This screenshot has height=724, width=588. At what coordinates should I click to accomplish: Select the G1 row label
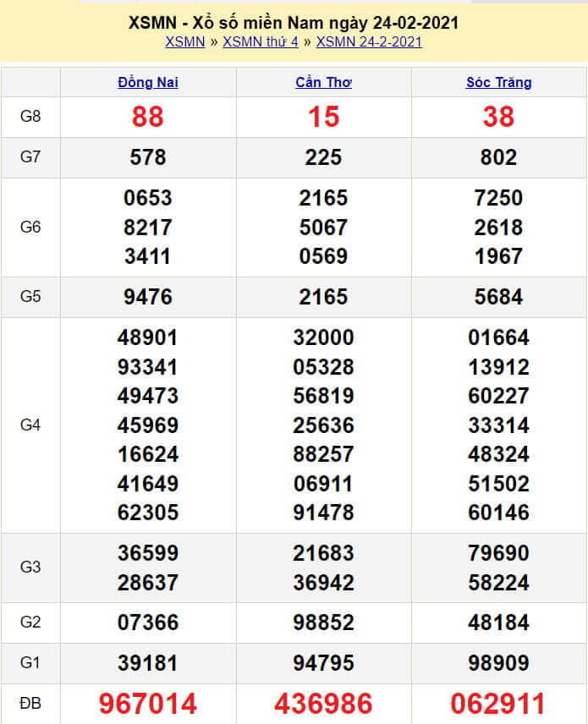pyautogui.click(x=30, y=662)
